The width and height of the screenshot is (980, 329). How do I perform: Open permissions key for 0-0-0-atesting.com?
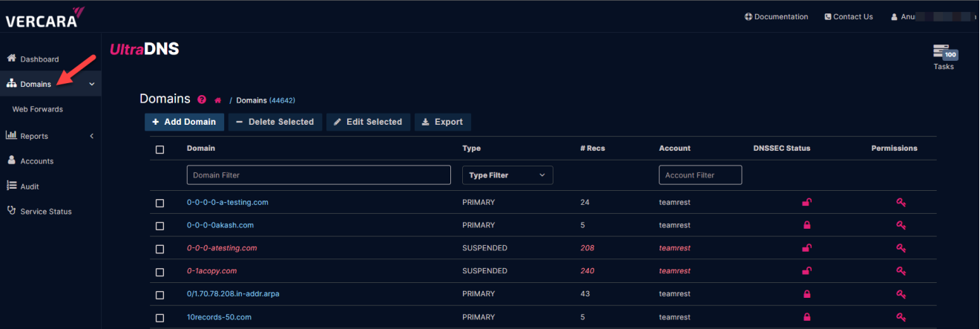pyautogui.click(x=901, y=248)
